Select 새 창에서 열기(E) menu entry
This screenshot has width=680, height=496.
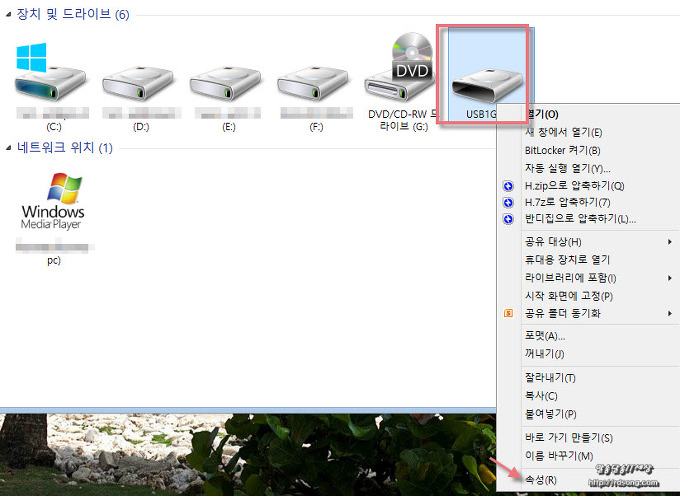[x=564, y=132]
